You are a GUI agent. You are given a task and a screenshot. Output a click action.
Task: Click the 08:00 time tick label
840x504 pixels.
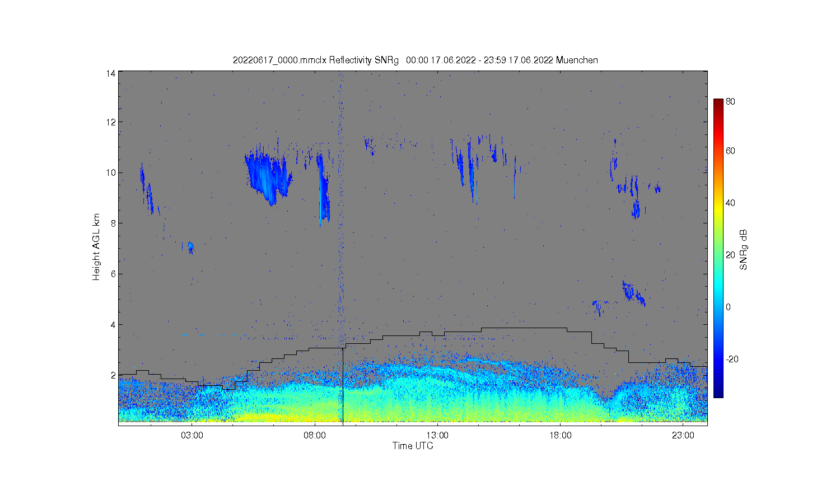(x=315, y=435)
